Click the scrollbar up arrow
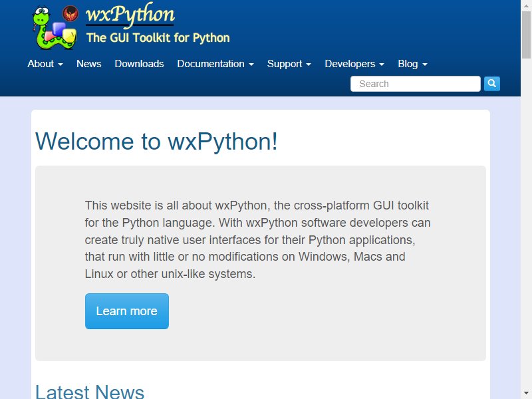Image resolution: width=532 pixels, height=399 pixels. 526,5
